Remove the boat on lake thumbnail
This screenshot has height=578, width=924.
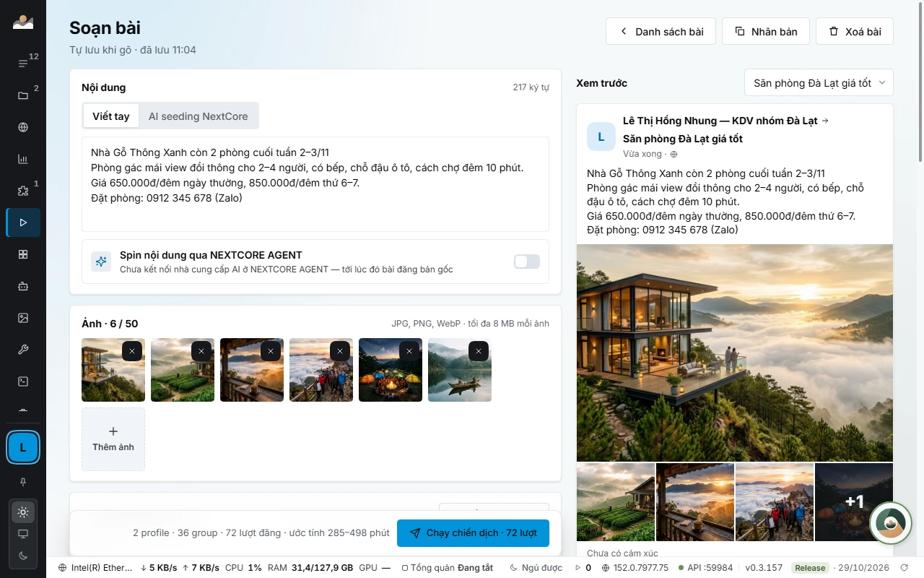pyautogui.click(x=479, y=351)
